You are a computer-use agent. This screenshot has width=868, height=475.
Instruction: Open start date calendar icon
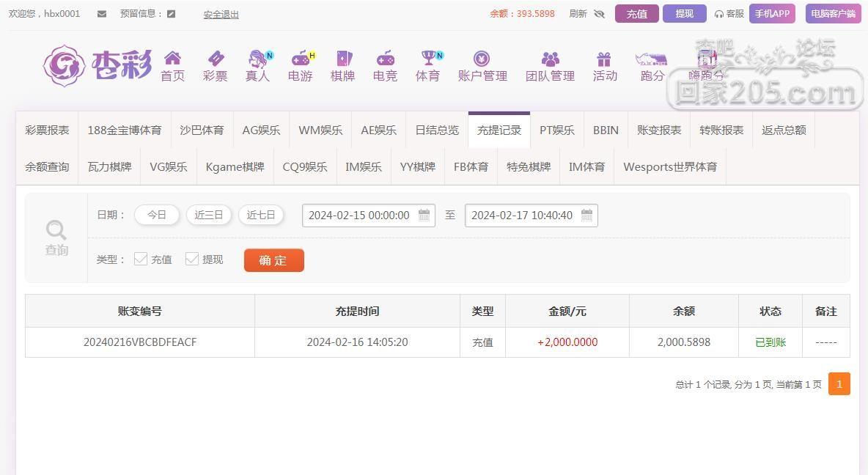pos(424,216)
